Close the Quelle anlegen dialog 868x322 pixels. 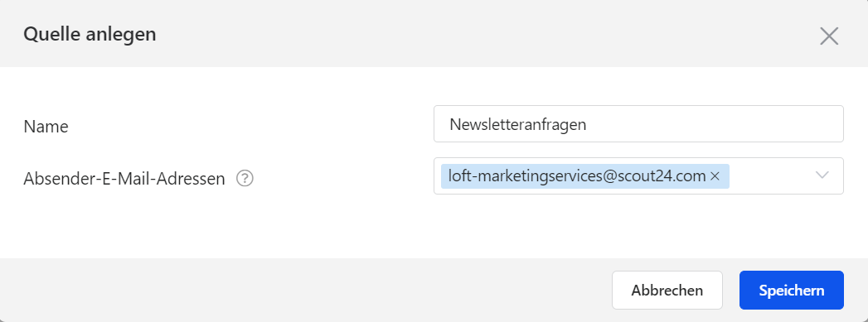829,36
